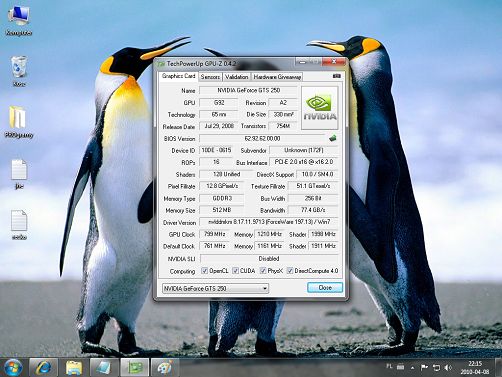
Task: Click the Driver Version field nvlddmkm
Action: point(269,222)
